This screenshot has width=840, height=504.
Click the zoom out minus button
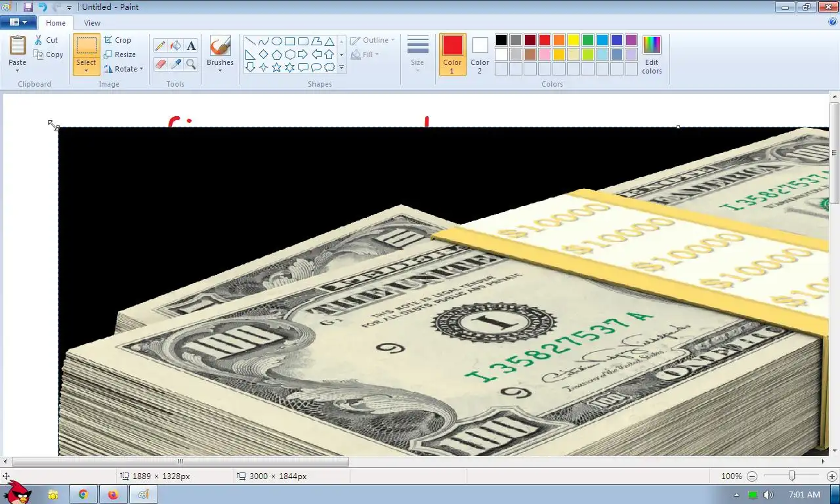[752, 476]
